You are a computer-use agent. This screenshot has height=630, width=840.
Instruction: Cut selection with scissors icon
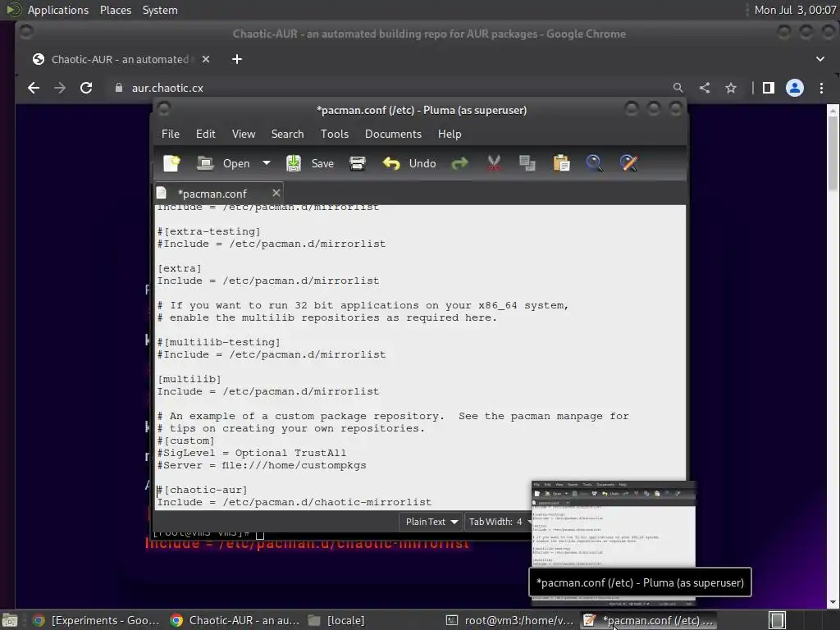pos(494,163)
